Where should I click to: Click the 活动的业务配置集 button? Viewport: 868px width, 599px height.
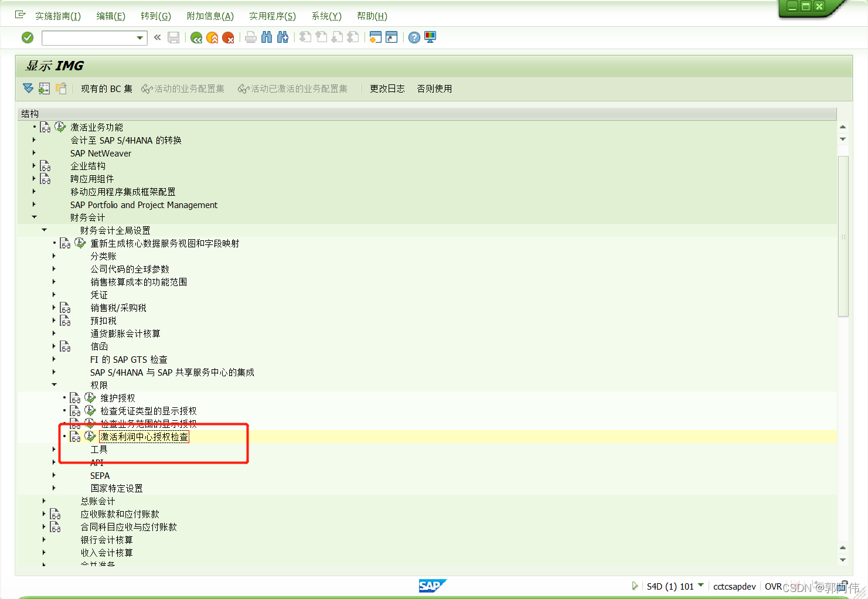[x=183, y=89]
